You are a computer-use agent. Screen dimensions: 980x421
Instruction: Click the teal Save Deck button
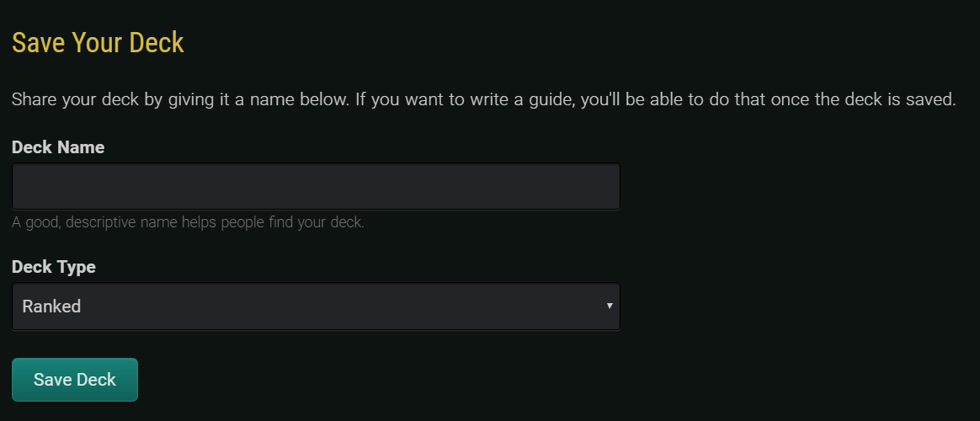tap(75, 380)
